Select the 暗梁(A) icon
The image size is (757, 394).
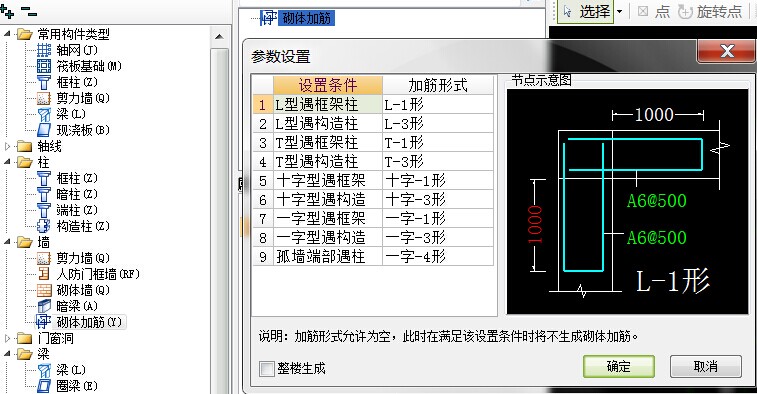pyautogui.click(x=44, y=306)
